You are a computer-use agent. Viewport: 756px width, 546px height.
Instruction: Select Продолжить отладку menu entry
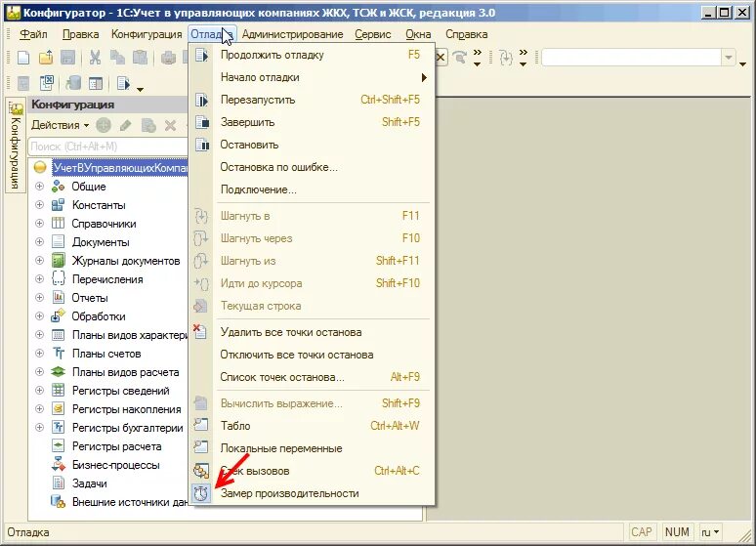312,55
